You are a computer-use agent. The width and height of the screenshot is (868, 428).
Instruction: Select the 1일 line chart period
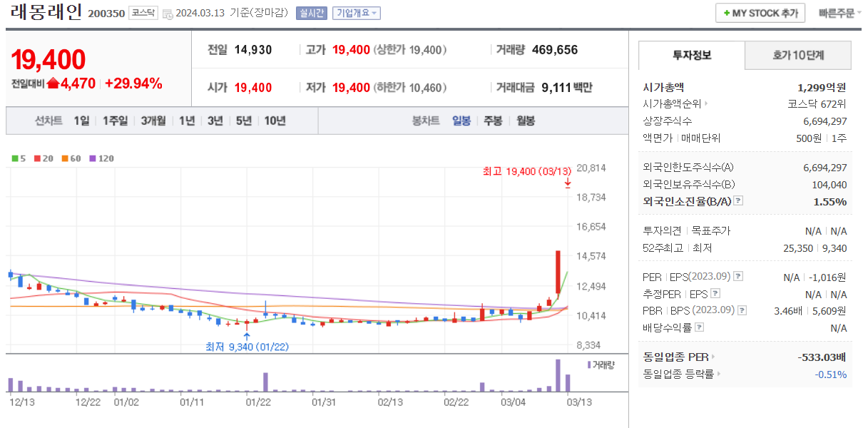(82, 121)
